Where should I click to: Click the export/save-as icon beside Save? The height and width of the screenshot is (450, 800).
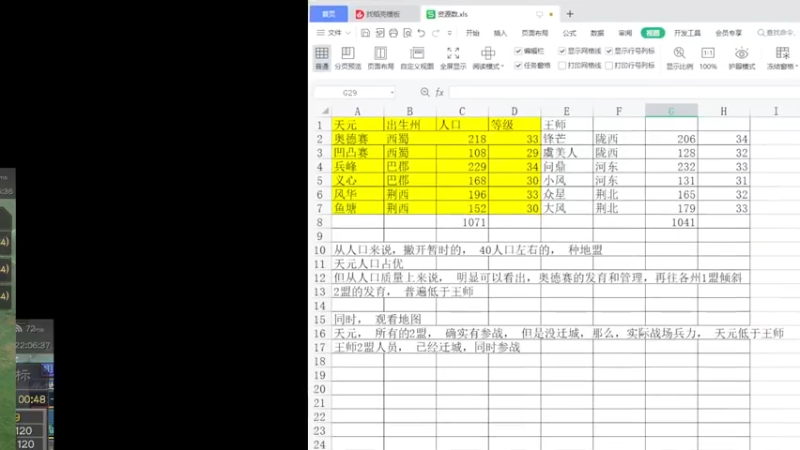point(380,33)
